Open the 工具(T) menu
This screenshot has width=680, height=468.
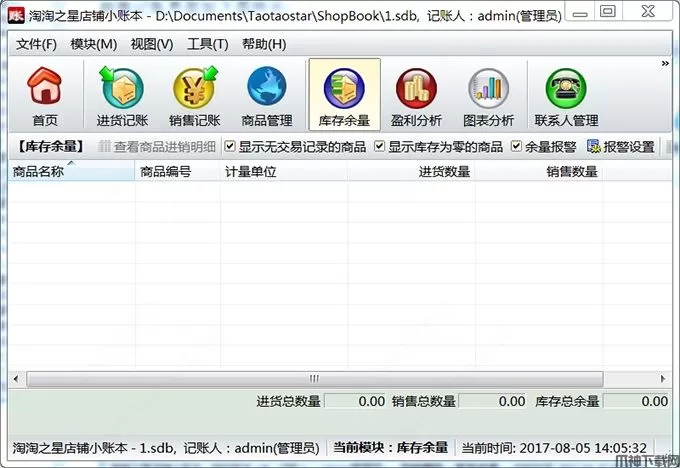tap(208, 44)
